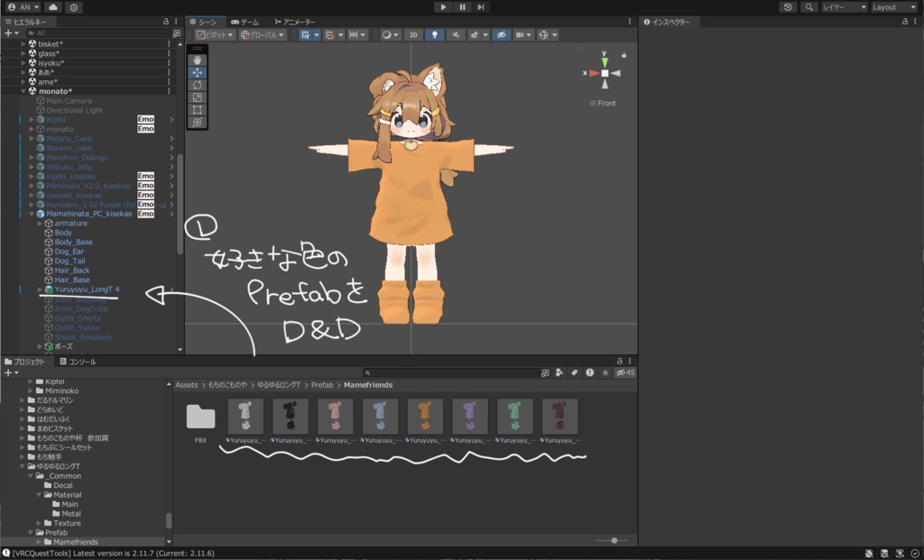Select the シーン tab
Viewport: 924px width, 560px height.
click(x=204, y=22)
